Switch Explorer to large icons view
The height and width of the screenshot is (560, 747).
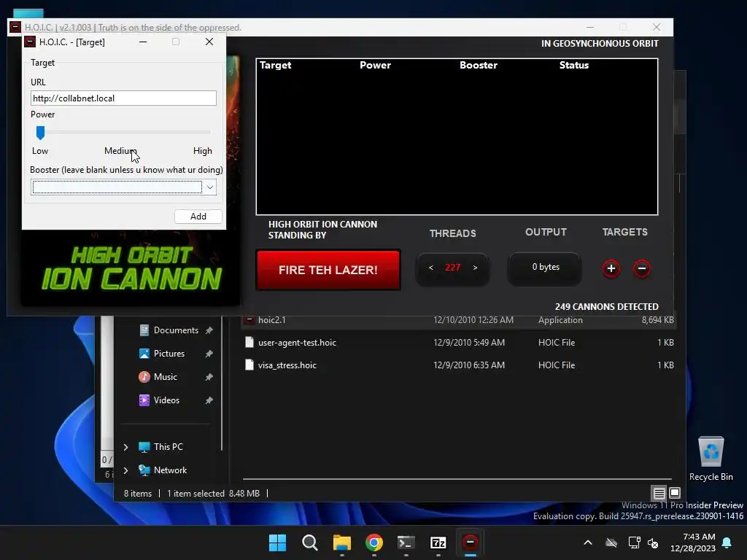675,493
